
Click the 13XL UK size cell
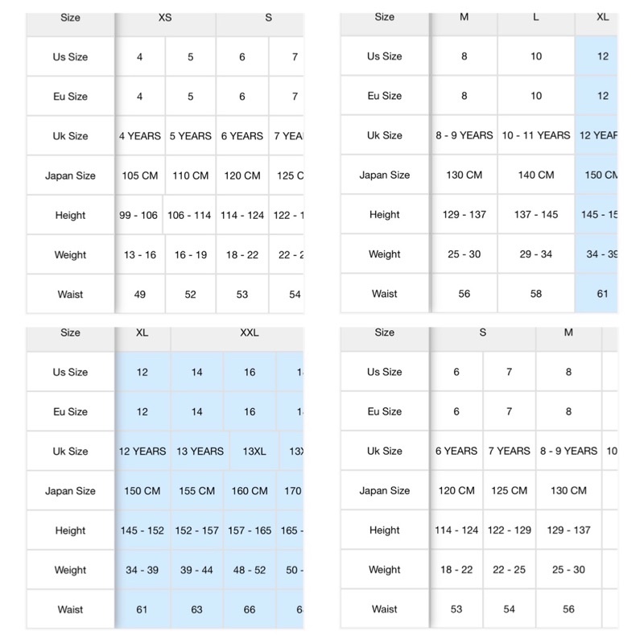(x=254, y=451)
